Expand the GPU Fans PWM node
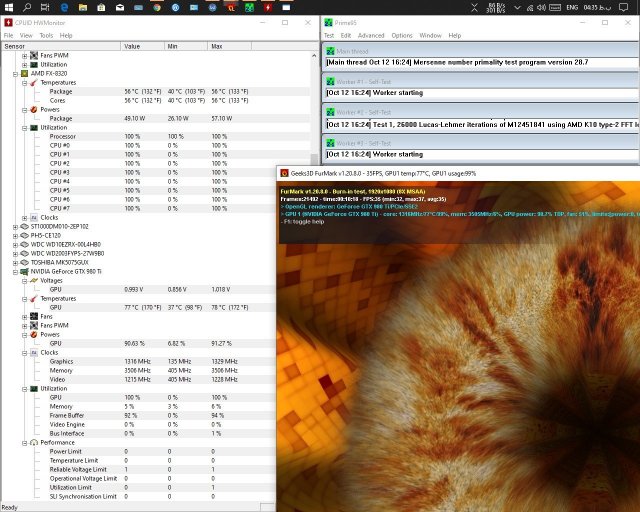640x512 pixels. click(24, 325)
